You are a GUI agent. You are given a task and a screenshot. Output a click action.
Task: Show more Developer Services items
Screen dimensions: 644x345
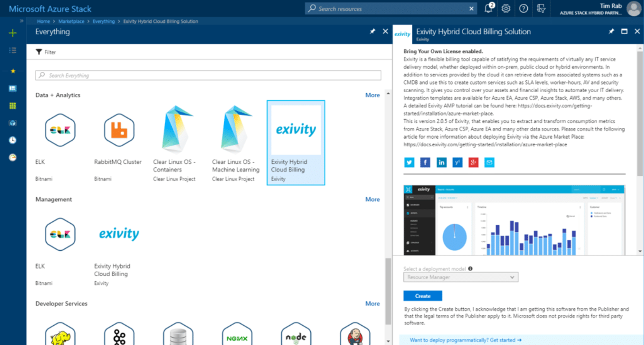click(372, 304)
